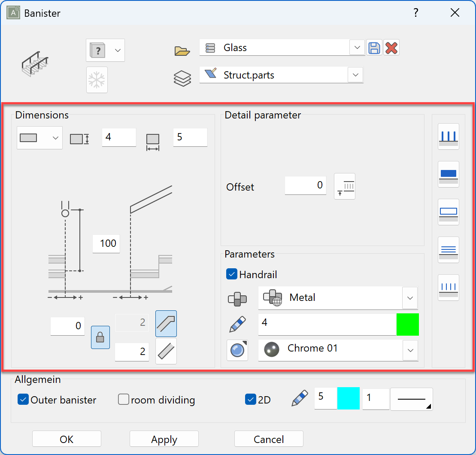
Task: Enable the room dividing checkbox
Action: pyautogui.click(x=124, y=400)
